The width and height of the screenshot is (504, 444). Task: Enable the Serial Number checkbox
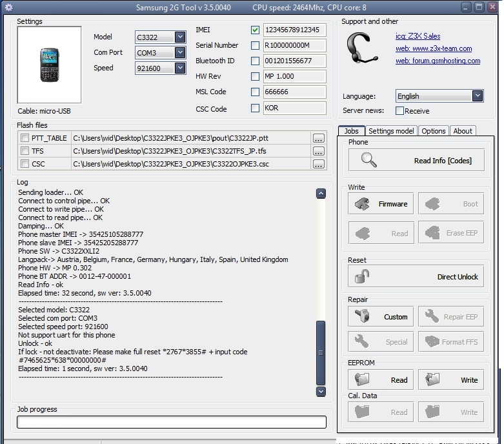[x=255, y=45]
